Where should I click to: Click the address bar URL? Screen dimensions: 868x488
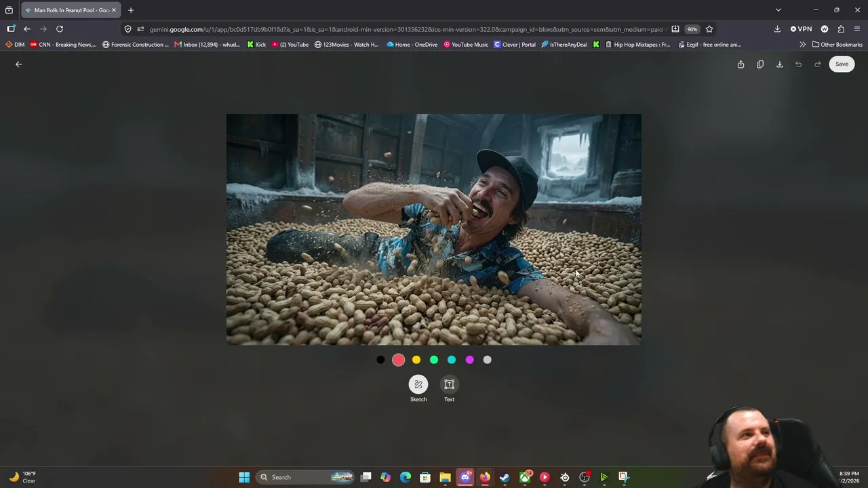(406, 29)
